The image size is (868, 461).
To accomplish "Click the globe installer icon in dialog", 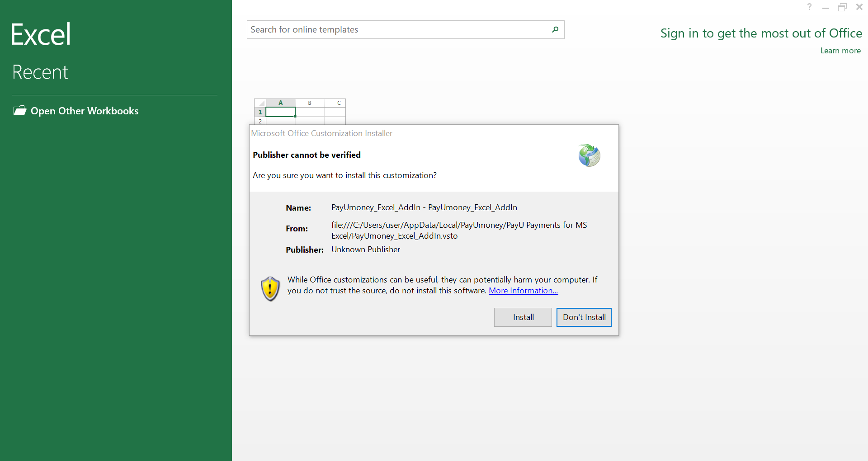I will coord(589,155).
